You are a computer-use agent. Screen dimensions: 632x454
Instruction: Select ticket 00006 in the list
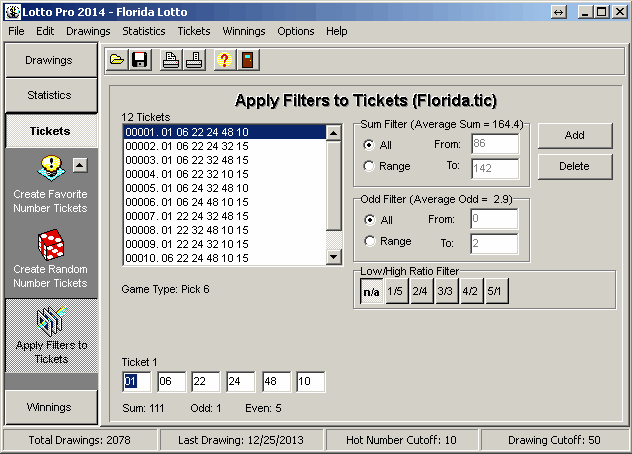point(225,202)
